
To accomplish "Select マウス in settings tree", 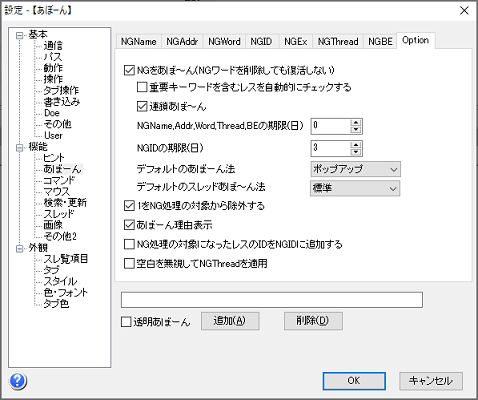I will click(x=57, y=192).
